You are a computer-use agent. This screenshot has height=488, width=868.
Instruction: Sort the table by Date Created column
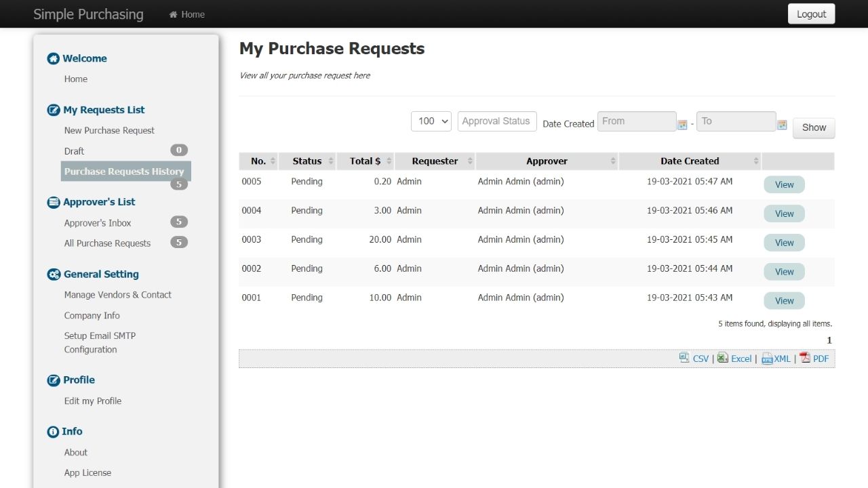pos(690,161)
